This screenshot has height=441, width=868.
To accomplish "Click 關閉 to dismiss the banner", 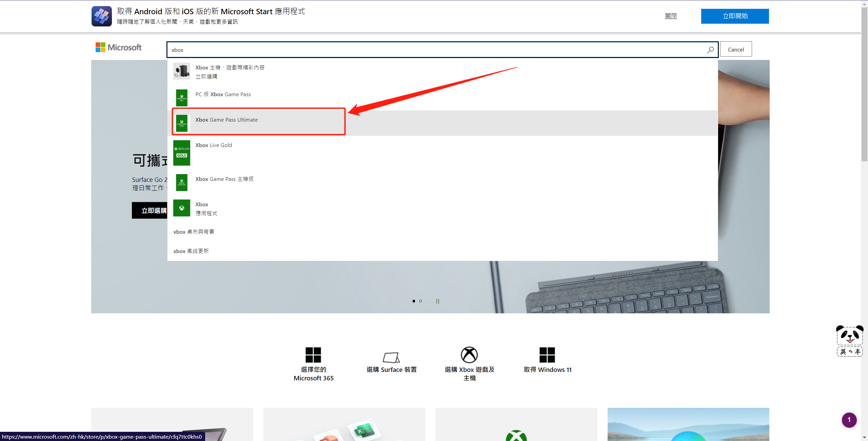I will click(x=671, y=16).
